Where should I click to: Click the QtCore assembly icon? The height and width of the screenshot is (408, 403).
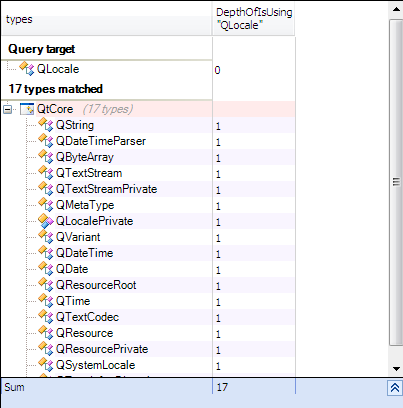(x=27, y=109)
